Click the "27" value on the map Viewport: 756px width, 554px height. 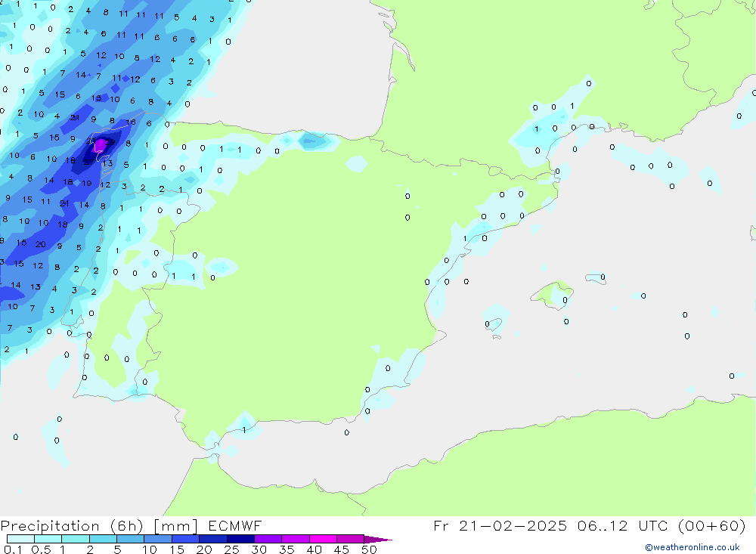point(88,162)
